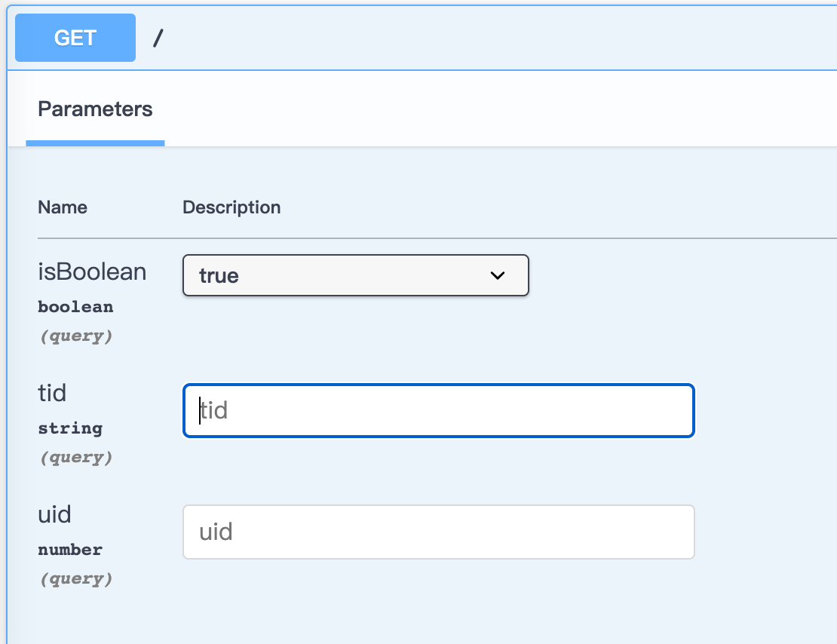Screen dimensions: 837x644
Task: Click the chevron arrow in the isBoolean dropdown
Action: [498, 275]
